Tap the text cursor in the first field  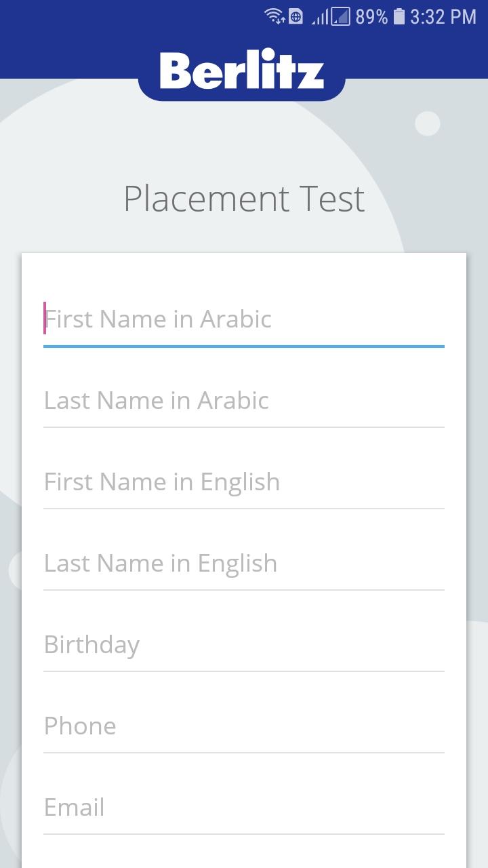[x=45, y=318]
